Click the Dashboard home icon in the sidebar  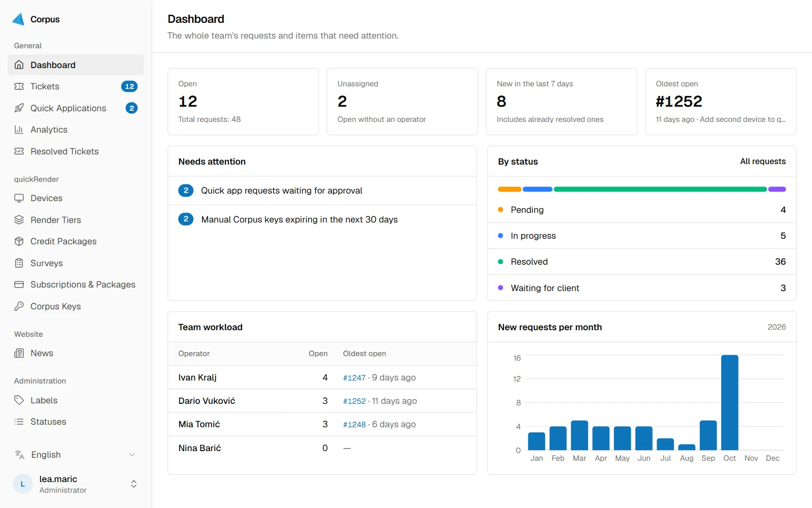[19, 65]
